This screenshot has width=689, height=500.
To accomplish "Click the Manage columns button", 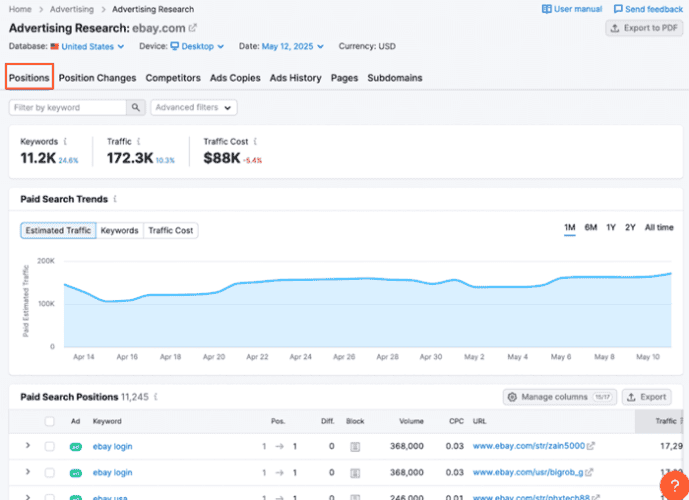I will point(559,397).
